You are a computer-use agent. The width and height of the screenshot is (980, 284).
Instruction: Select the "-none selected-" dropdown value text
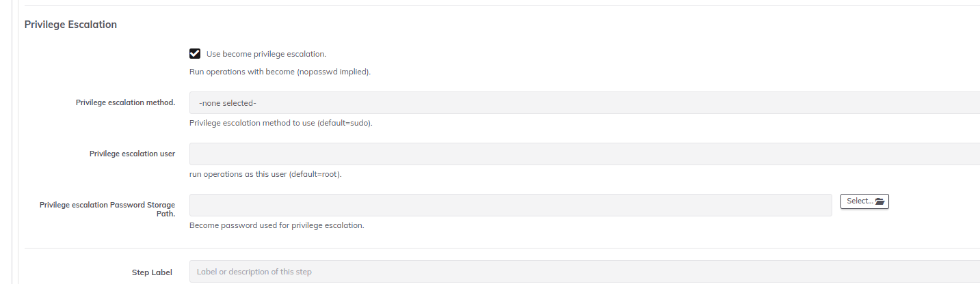[228, 103]
